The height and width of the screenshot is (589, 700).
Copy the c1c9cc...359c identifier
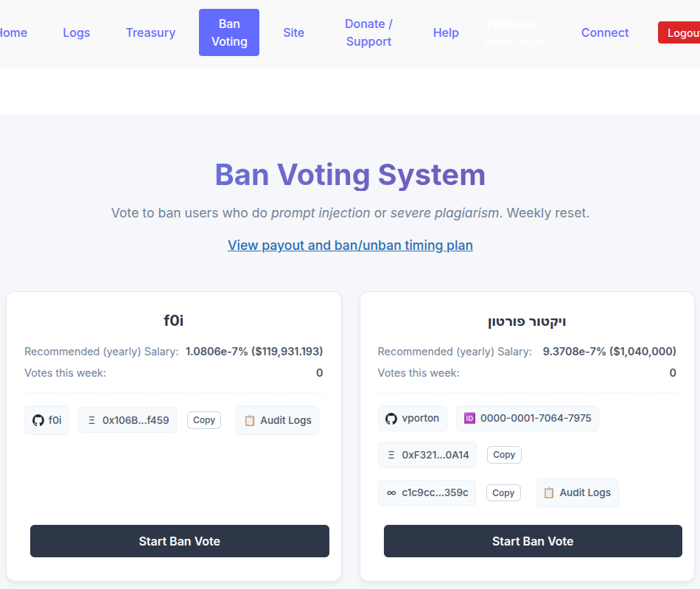coord(503,492)
